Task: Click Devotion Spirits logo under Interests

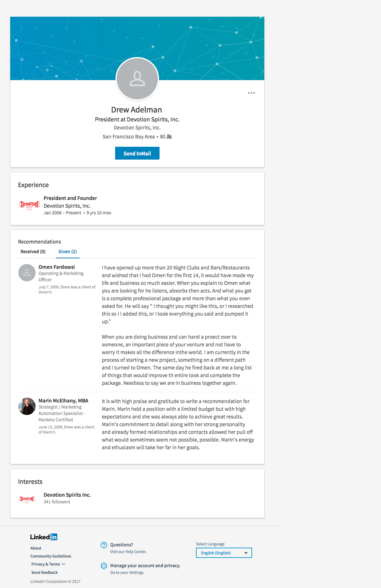Action: tap(27, 499)
